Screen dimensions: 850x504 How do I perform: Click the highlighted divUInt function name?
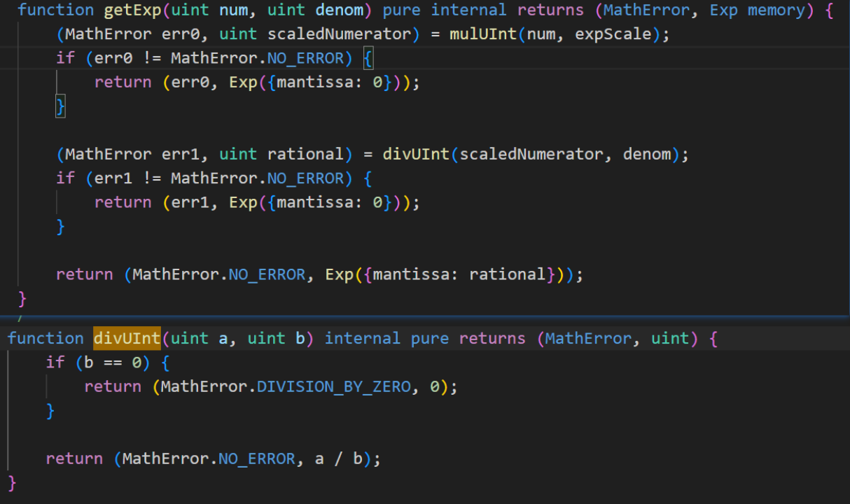pos(127,339)
